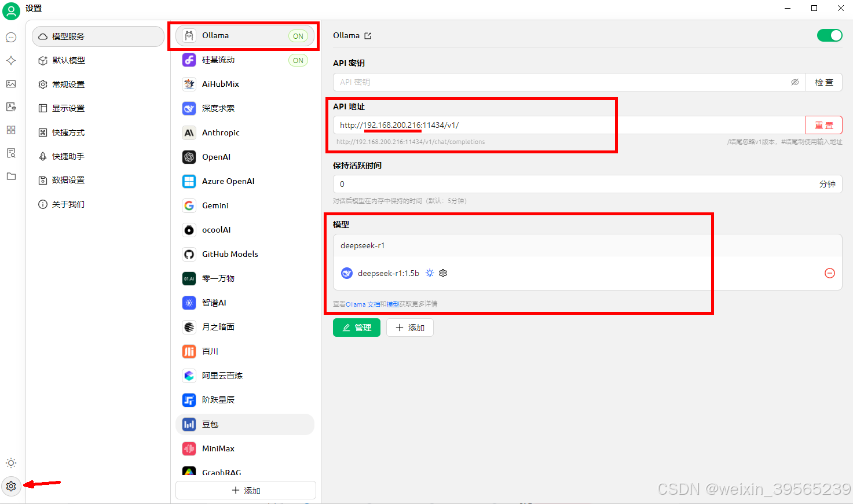Screen dimensions: 853x504
Task: Open the Ollama external website link icon
Action: click(368, 36)
